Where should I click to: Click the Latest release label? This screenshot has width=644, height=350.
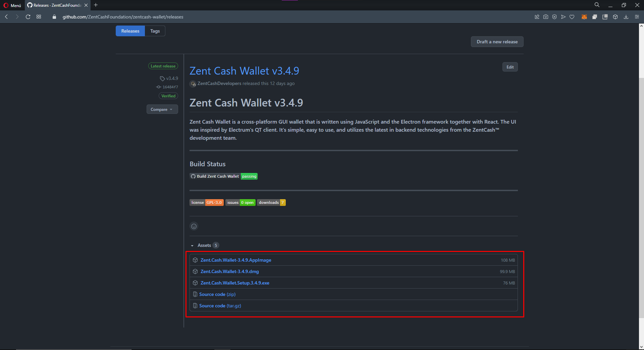(x=163, y=66)
